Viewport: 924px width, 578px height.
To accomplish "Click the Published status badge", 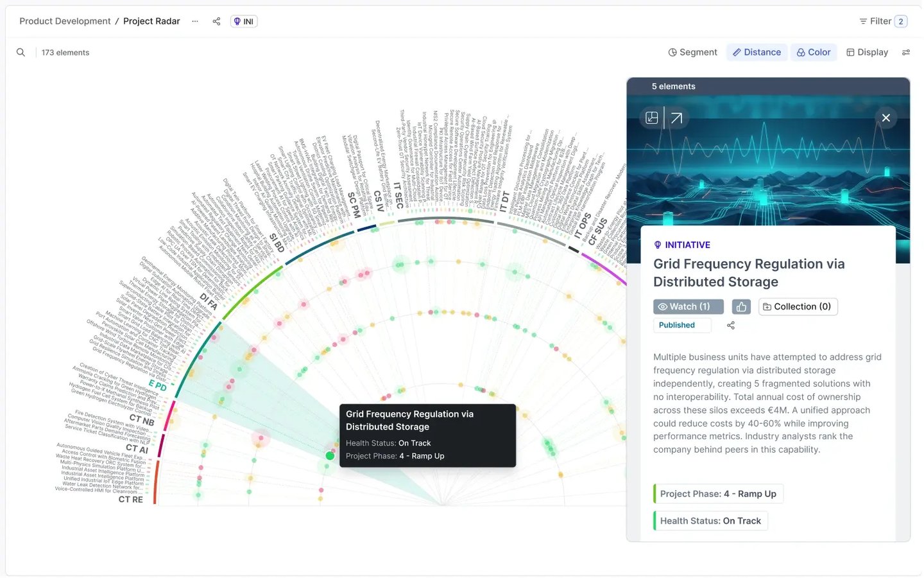I will tap(682, 326).
